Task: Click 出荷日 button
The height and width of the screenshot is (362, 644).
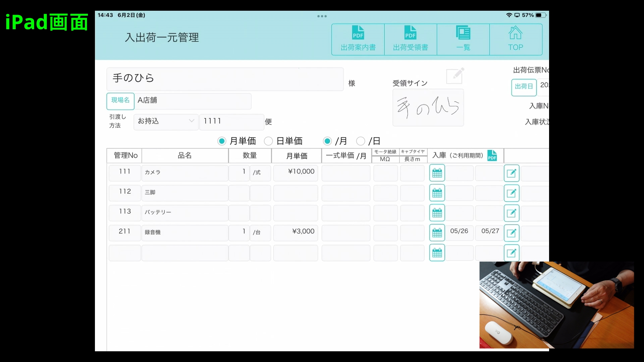Action: 524,87
